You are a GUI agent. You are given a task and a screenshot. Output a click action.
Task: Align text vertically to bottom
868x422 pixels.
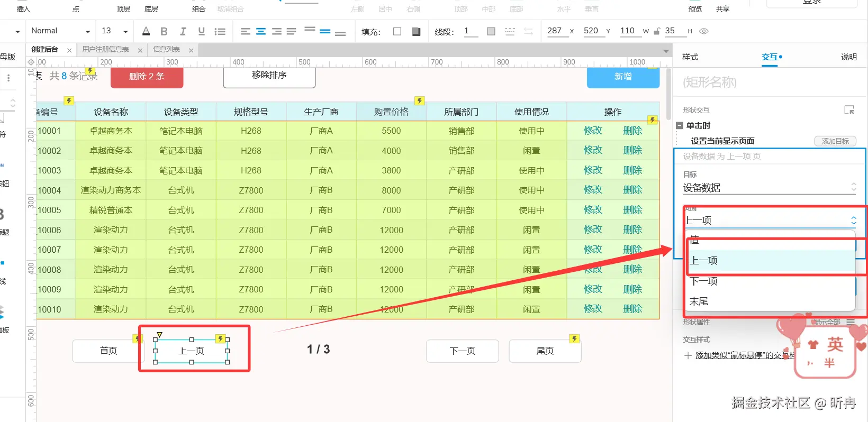click(x=340, y=33)
